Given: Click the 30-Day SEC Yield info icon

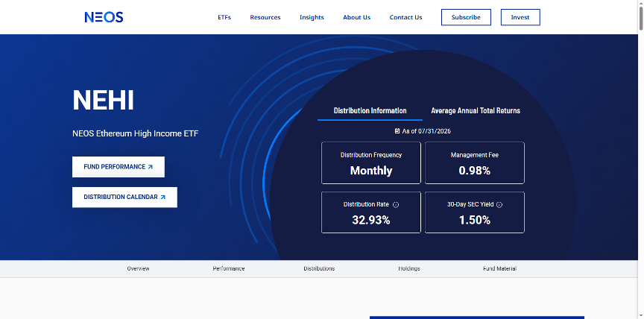Looking at the screenshot, I should click(499, 204).
